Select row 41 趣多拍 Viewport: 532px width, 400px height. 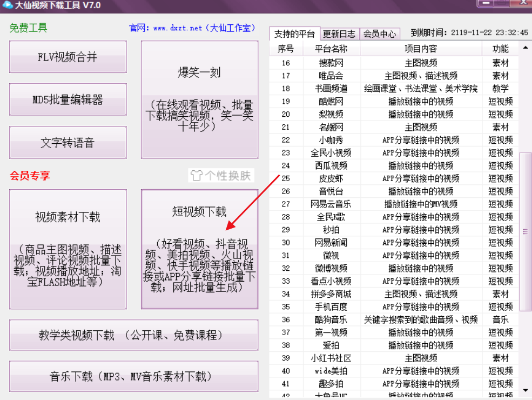[394, 384]
